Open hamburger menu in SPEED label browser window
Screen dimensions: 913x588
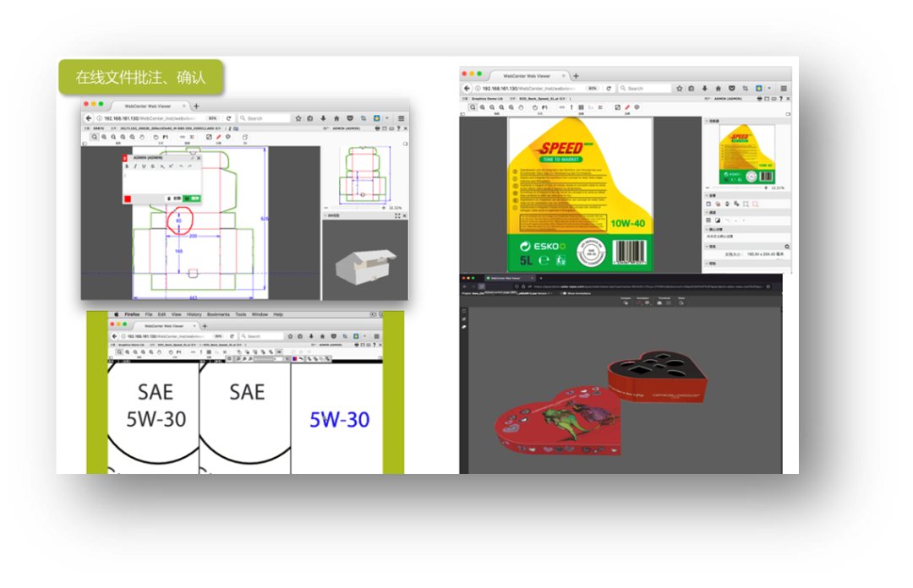784,89
